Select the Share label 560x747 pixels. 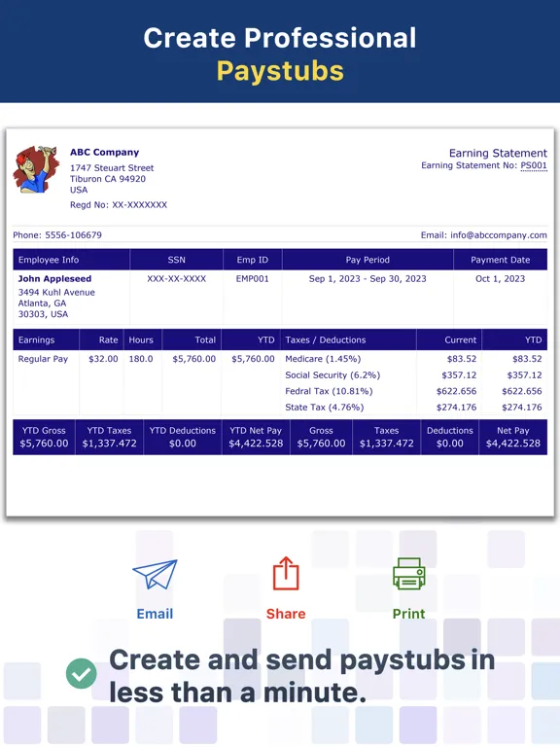(x=286, y=614)
